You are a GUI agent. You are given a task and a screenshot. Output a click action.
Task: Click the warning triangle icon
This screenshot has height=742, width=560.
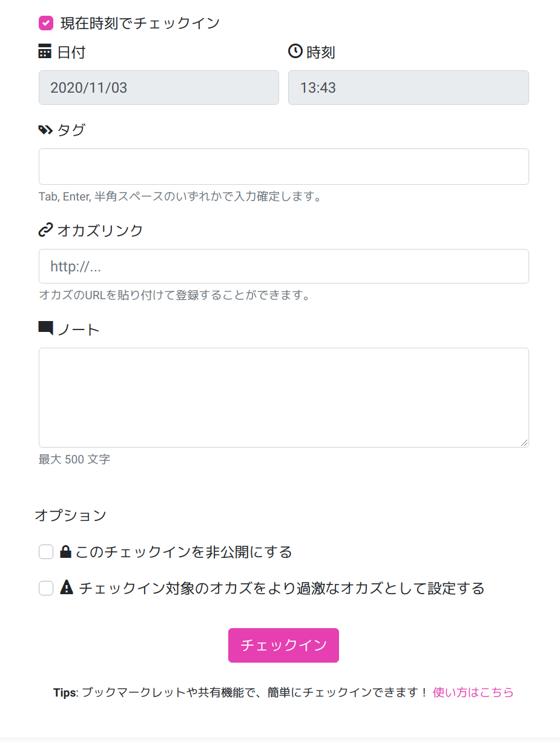click(x=67, y=588)
